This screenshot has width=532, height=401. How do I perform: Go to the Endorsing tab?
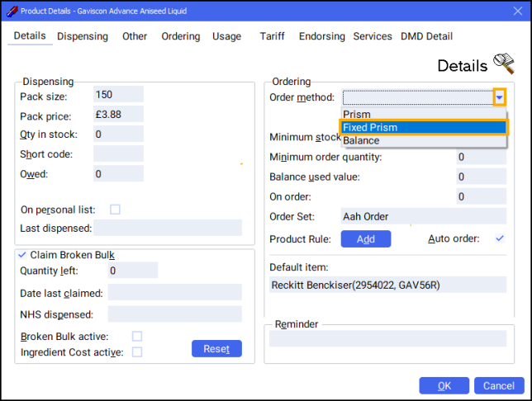click(x=321, y=36)
